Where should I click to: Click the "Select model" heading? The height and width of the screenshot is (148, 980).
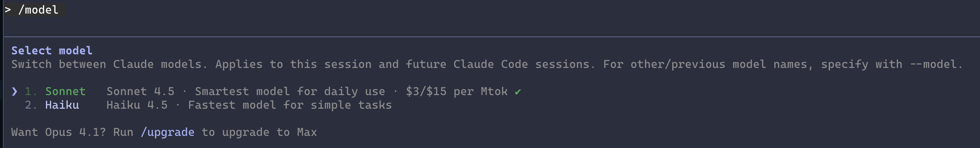52,50
